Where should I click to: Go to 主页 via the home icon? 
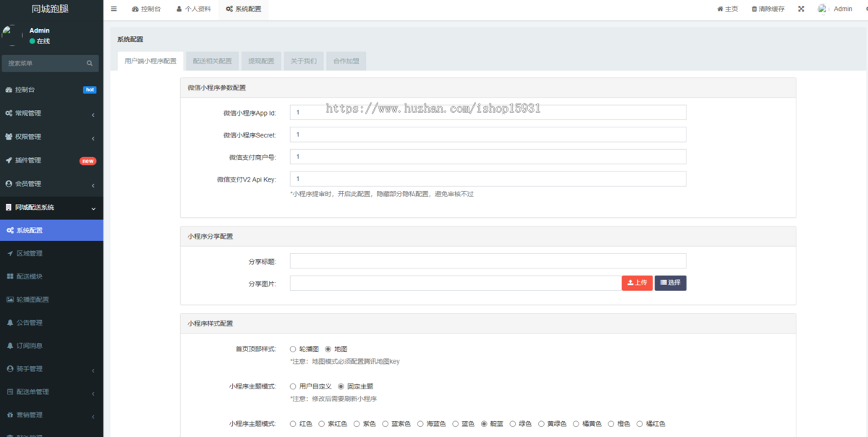(x=727, y=9)
